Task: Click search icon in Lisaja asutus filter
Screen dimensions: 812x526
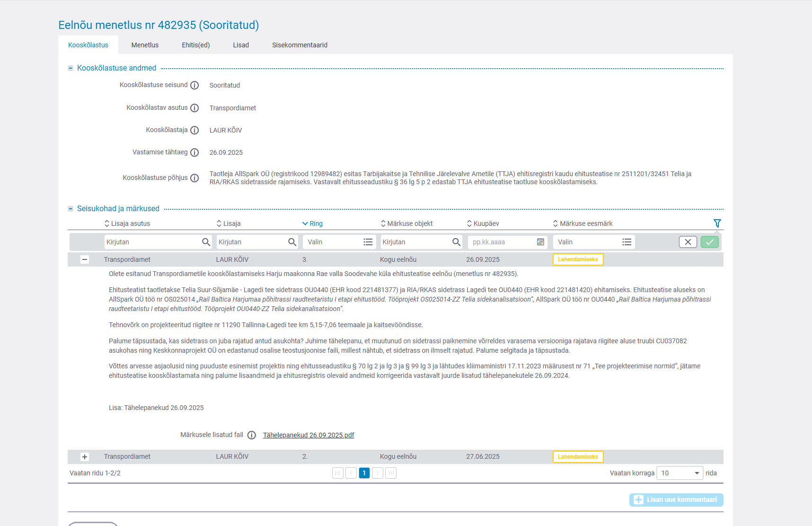Action: [x=206, y=242]
